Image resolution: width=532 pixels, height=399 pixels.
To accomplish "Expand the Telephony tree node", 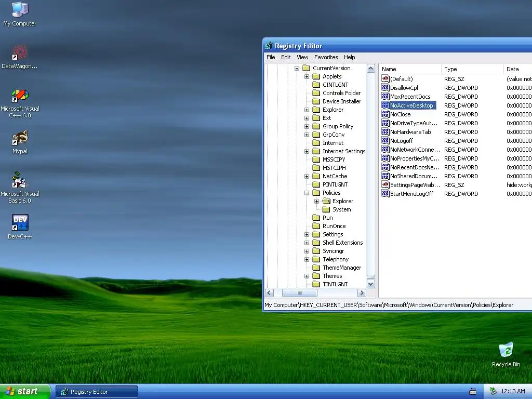I will click(307, 259).
